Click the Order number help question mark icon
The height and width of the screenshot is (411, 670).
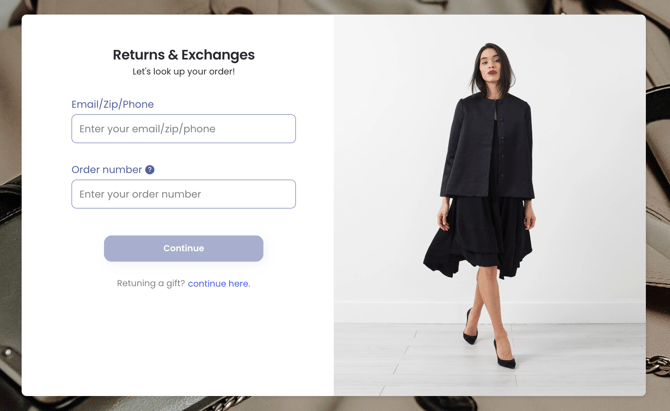tap(150, 170)
